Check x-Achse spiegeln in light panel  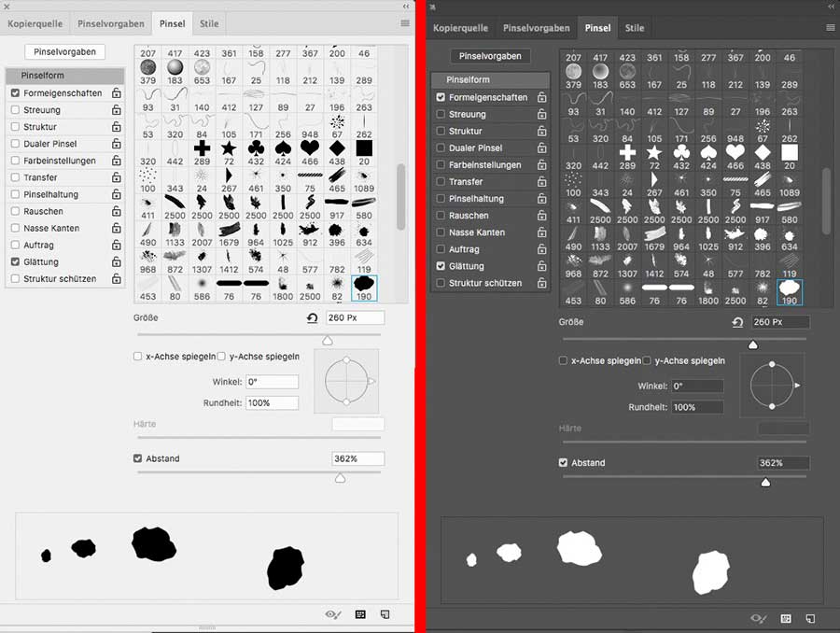point(138,357)
